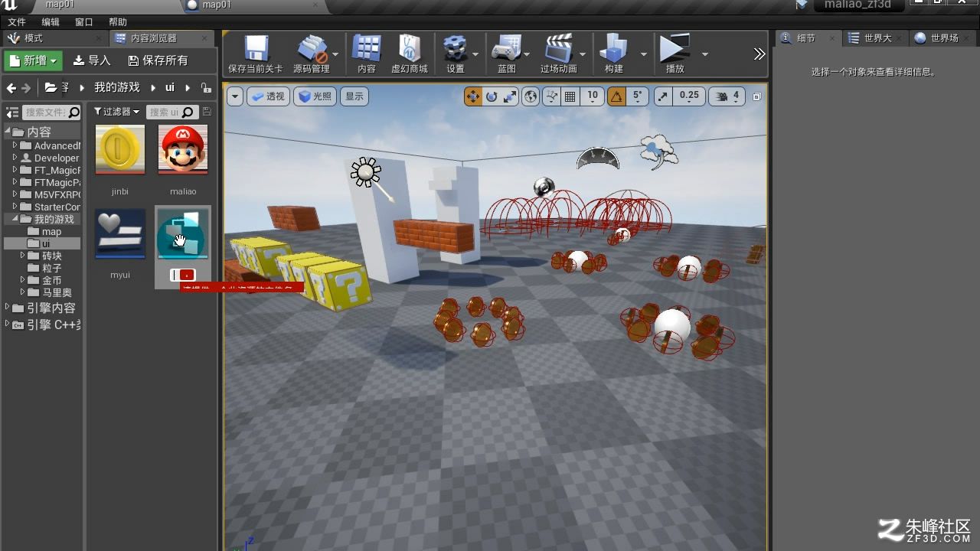Select the maliao Mario asset thumbnail
The image size is (980, 551).
pyautogui.click(x=183, y=150)
